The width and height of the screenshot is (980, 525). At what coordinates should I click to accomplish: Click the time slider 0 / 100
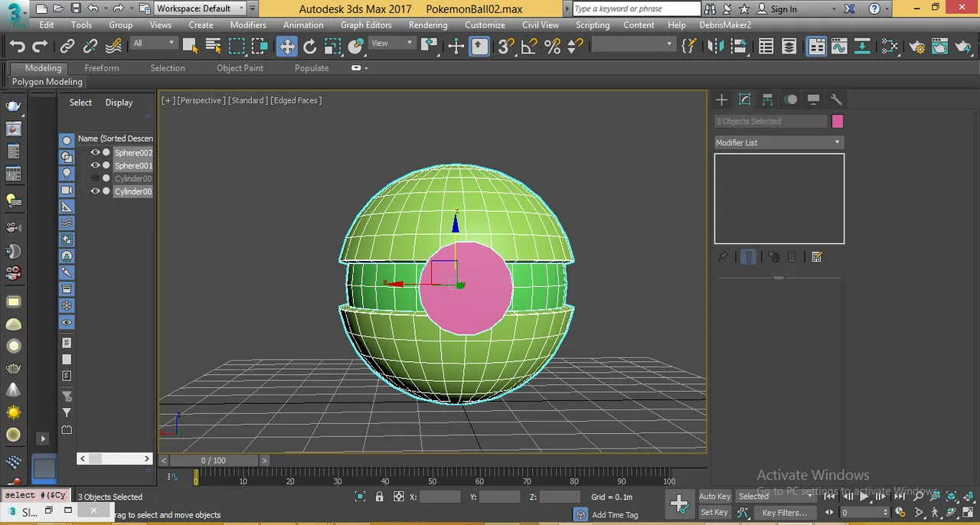(x=214, y=460)
